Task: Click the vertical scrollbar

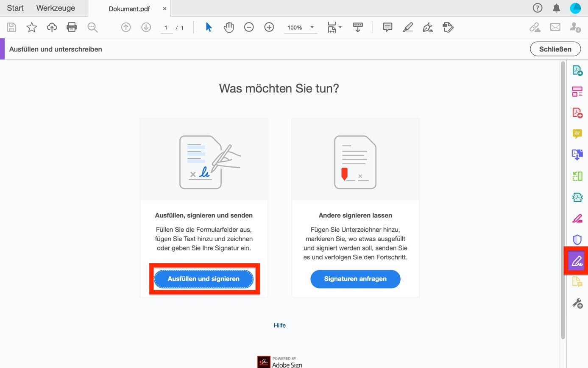Action: [563, 199]
